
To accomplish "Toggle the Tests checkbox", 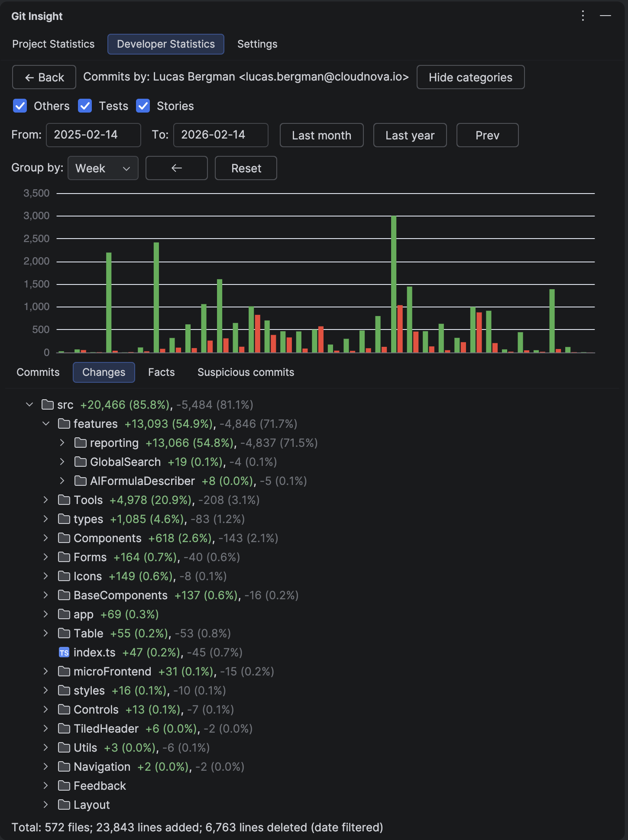I will click(85, 106).
